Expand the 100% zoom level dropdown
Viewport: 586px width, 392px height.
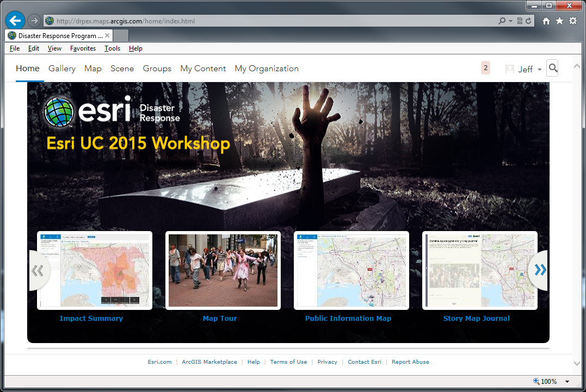(567, 382)
